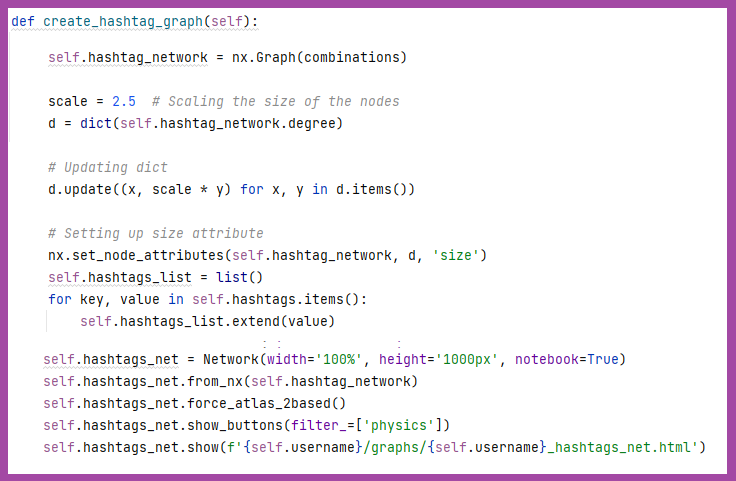This screenshot has height=481, width=736.
Task: Click the '# Setting up size attribute' comment
Action: [x=155, y=233]
